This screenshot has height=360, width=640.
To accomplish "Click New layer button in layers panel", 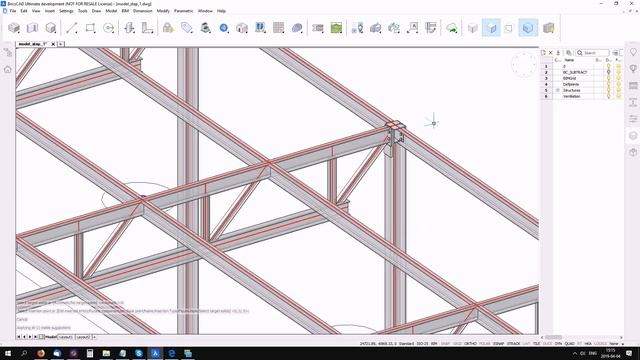I will [x=543, y=53].
